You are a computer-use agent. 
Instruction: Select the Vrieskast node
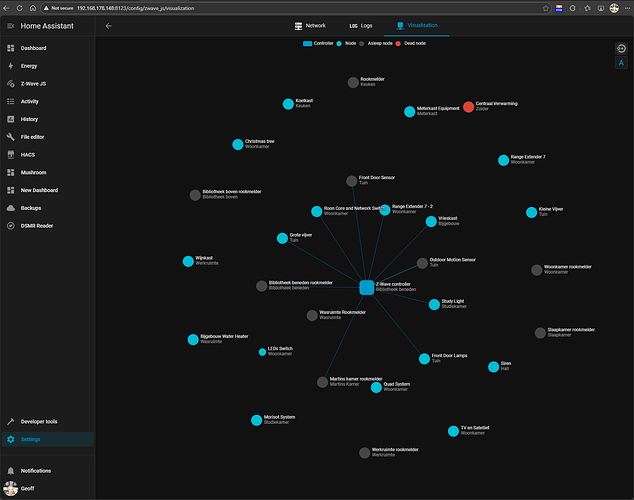[431, 222]
